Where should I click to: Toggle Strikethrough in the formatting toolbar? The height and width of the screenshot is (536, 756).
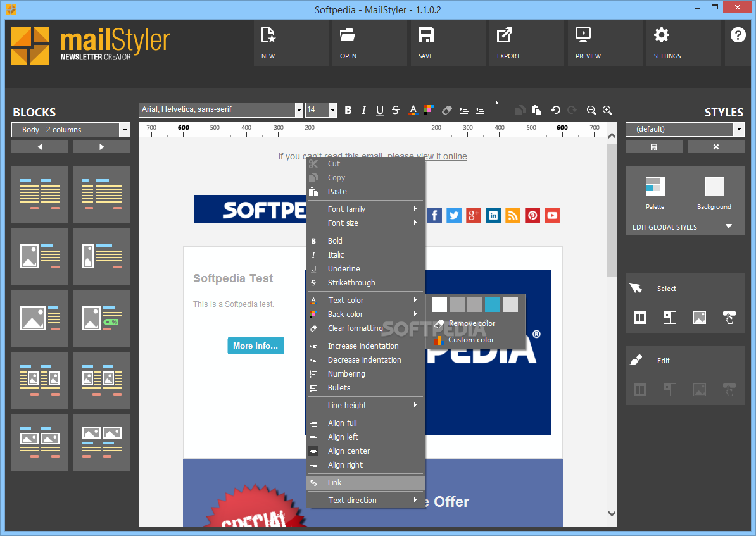point(396,110)
